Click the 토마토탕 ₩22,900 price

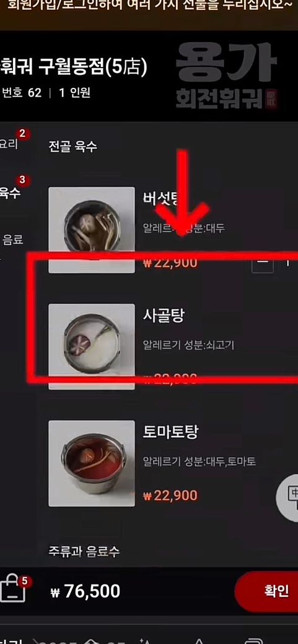pos(170,496)
